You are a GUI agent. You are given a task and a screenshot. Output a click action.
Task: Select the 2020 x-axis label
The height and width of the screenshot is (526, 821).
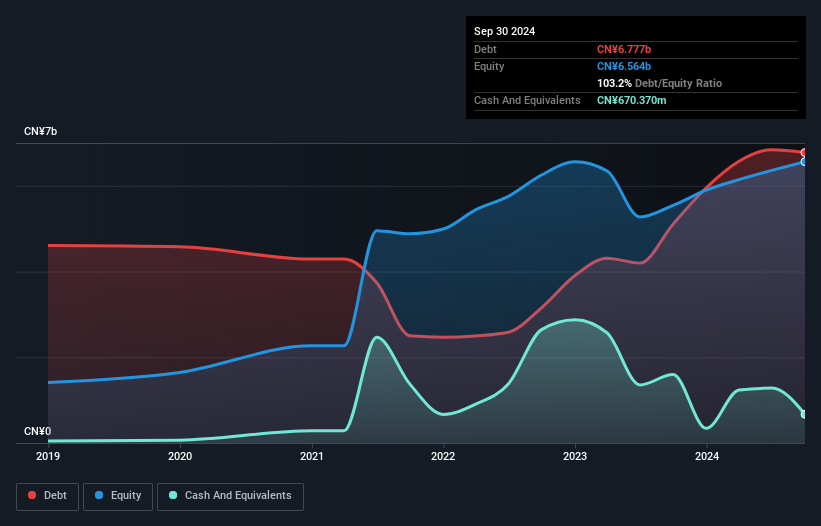click(x=180, y=456)
